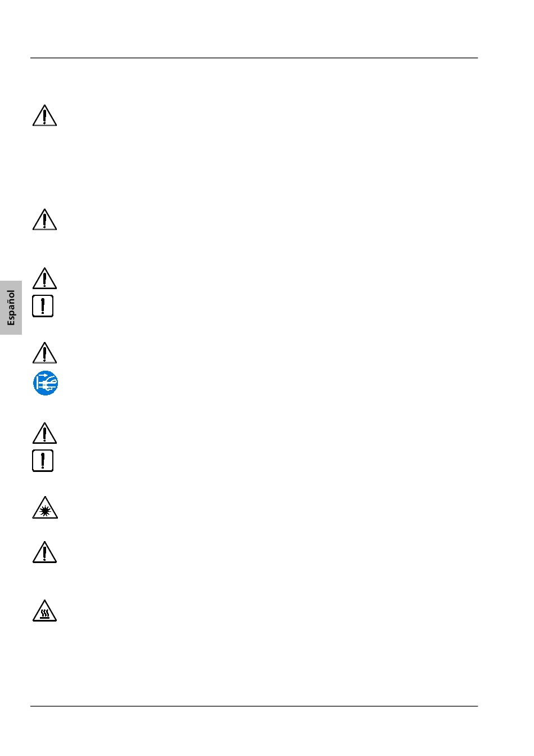
Task: Select the last general warning exclamation triangle
Action: [x=44, y=552]
